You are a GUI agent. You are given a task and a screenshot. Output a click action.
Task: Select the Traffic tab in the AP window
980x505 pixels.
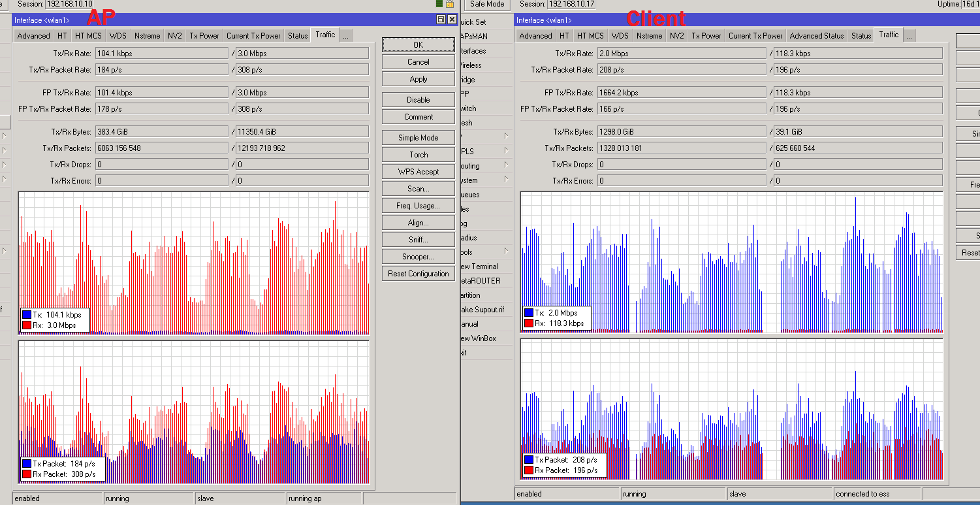pos(325,35)
